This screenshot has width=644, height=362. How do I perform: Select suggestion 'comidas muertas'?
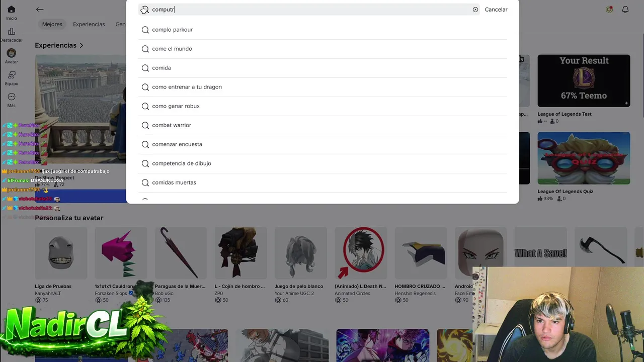coord(323,183)
